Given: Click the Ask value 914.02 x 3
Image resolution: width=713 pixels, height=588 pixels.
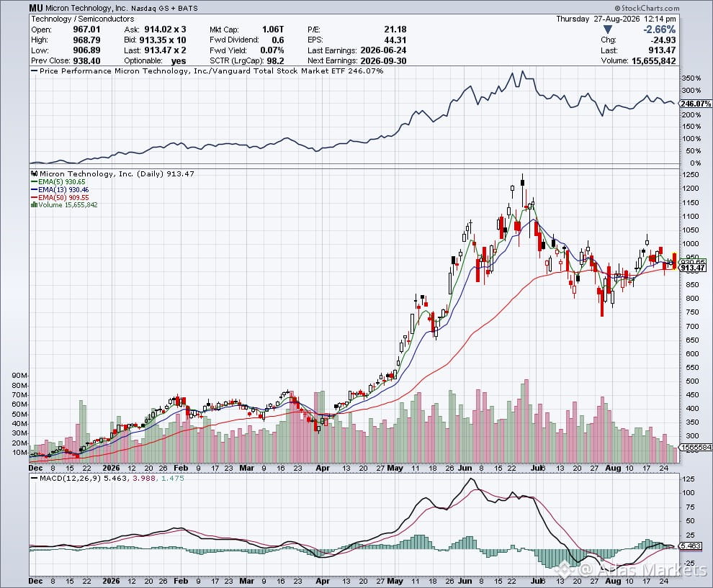Looking at the screenshot, I should (165, 30).
